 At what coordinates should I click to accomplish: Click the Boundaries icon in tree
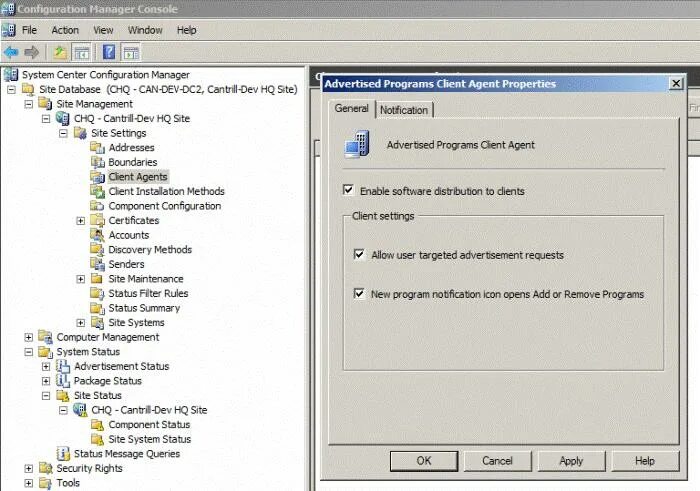[x=97, y=162]
